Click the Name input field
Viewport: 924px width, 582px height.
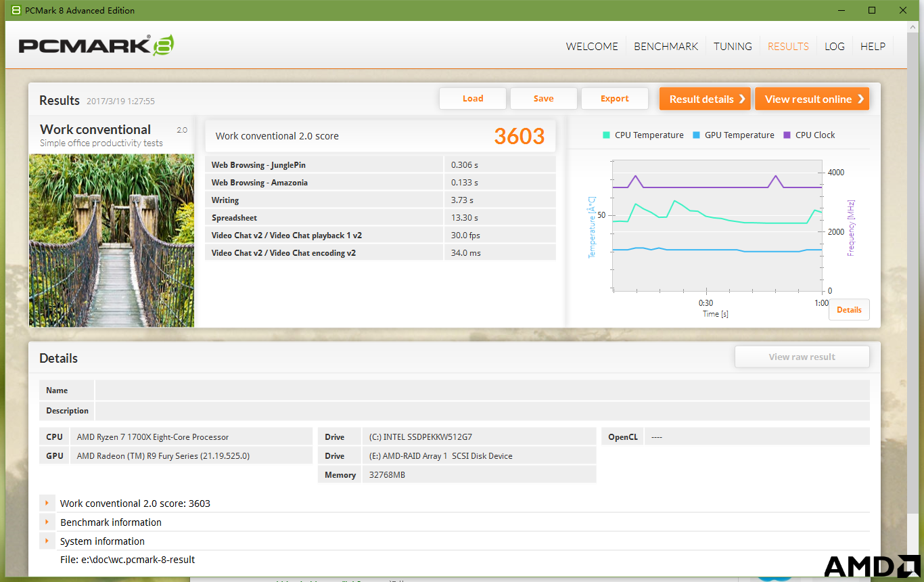click(482, 390)
